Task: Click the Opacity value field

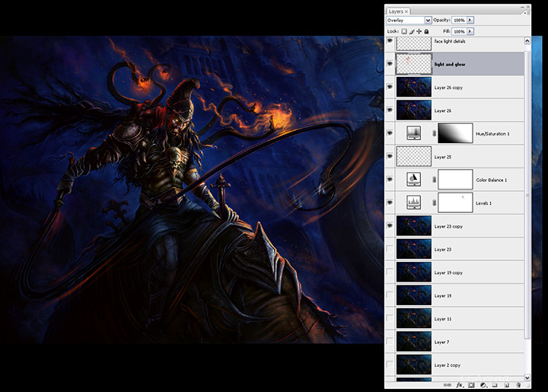Action: pos(459,21)
